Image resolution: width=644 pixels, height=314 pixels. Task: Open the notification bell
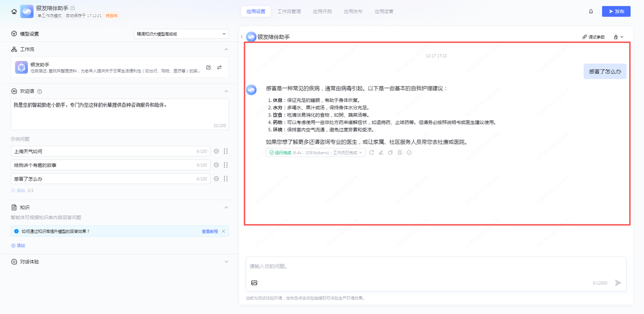tap(591, 11)
